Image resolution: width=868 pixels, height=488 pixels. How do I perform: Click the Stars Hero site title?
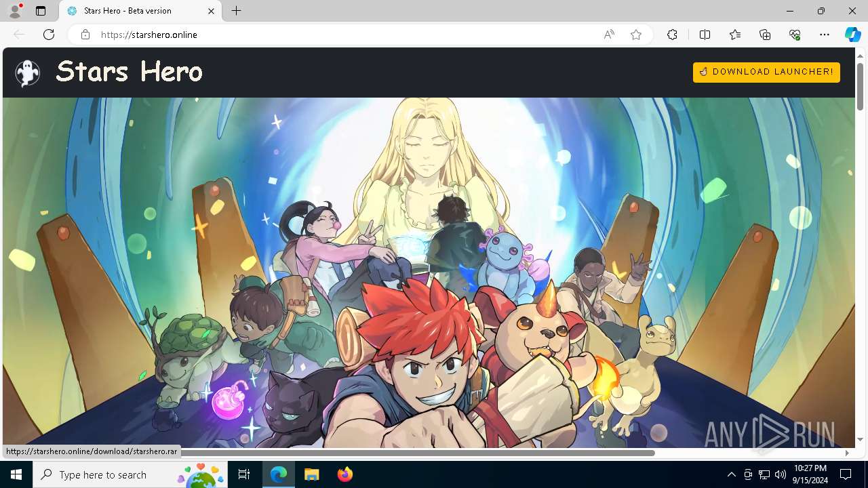129,71
